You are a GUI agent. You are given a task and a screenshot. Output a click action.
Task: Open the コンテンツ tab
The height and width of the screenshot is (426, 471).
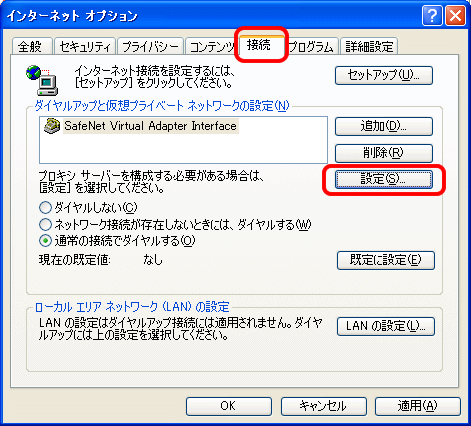pyautogui.click(x=212, y=46)
